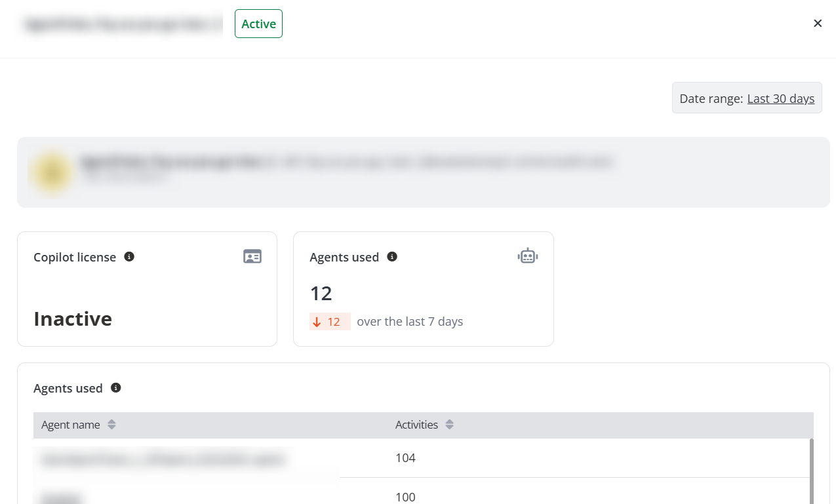
Task: Click the blurred user avatar circle
Action: [52, 172]
